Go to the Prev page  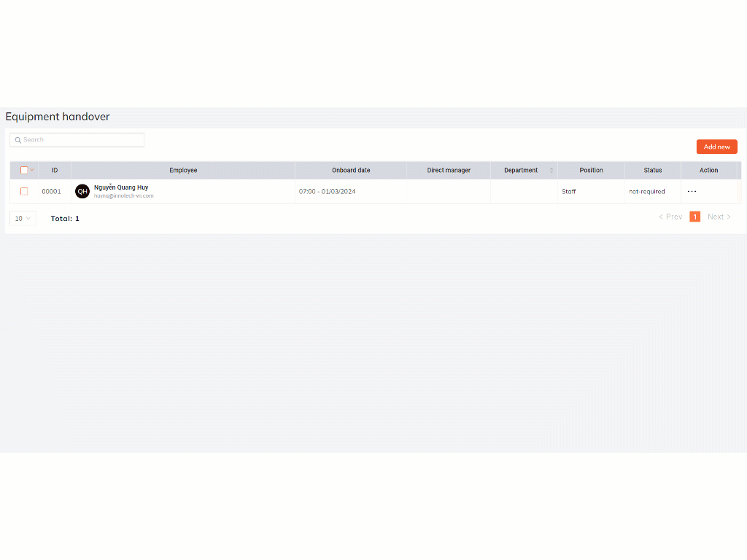tap(670, 217)
